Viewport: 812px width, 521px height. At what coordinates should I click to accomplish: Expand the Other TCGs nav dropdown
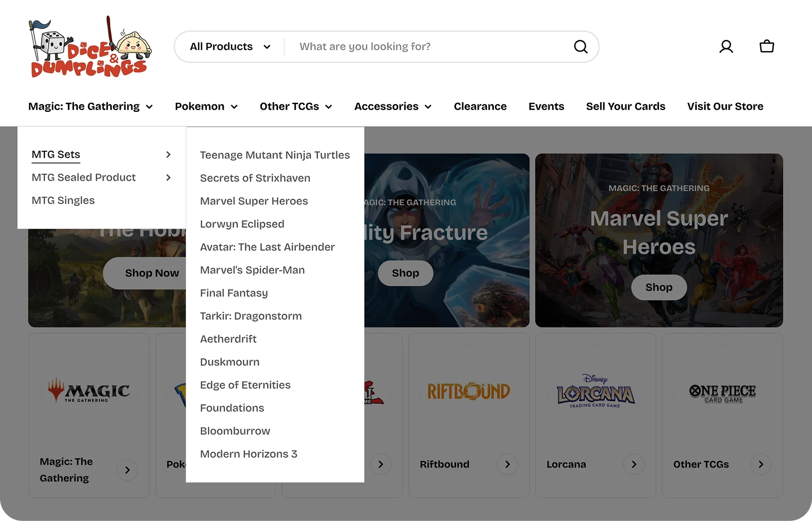pyautogui.click(x=296, y=106)
